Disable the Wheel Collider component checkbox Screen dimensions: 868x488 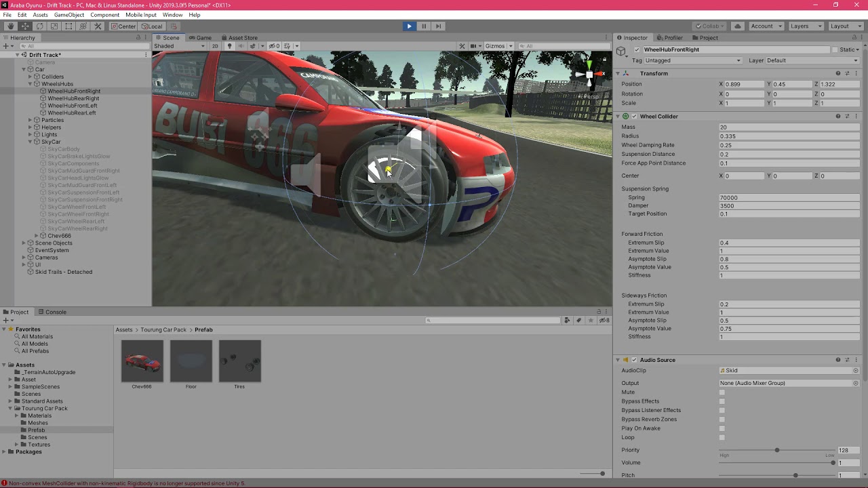634,117
